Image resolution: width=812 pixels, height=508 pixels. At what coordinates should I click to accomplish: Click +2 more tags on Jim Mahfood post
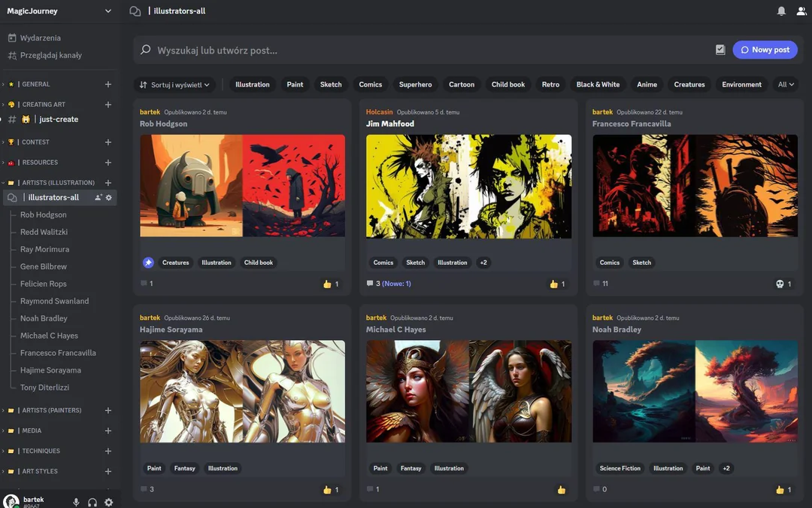(x=483, y=263)
